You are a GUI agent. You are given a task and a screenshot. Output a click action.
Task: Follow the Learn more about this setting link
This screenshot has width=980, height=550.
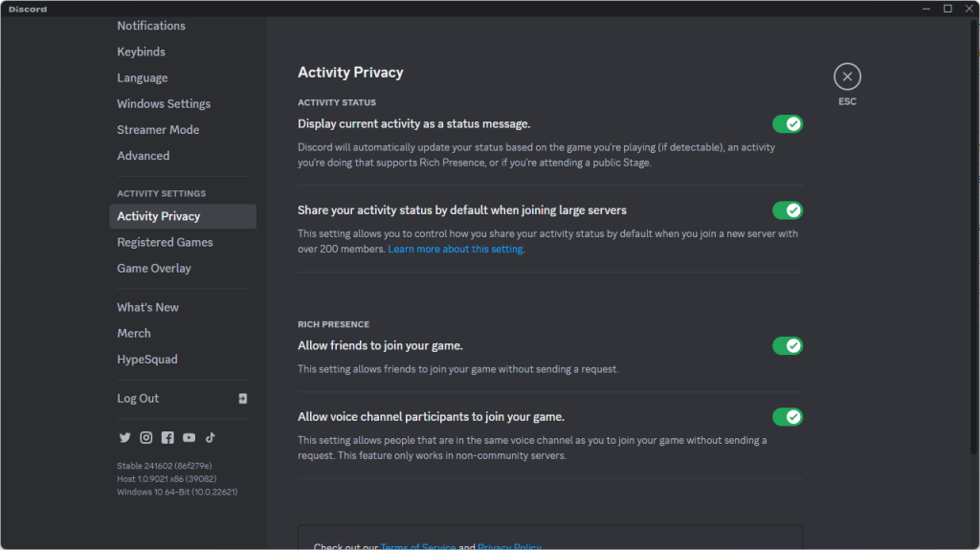tap(455, 249)
